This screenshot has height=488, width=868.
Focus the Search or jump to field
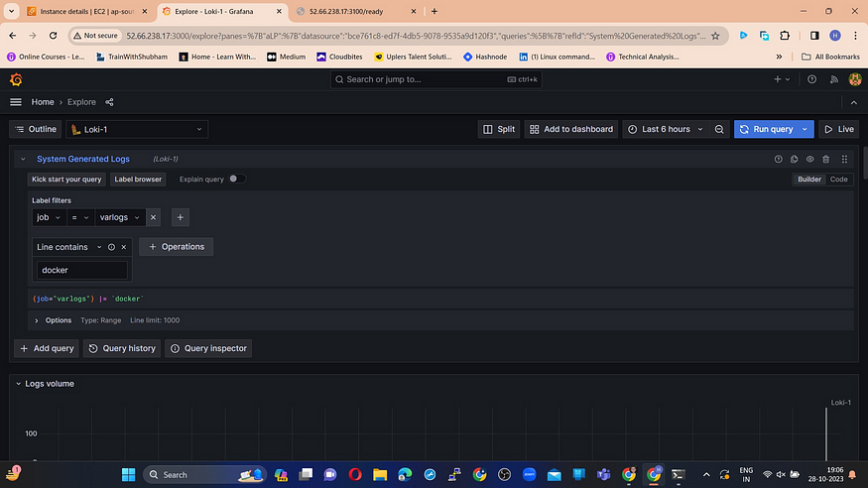click(436, 79)
